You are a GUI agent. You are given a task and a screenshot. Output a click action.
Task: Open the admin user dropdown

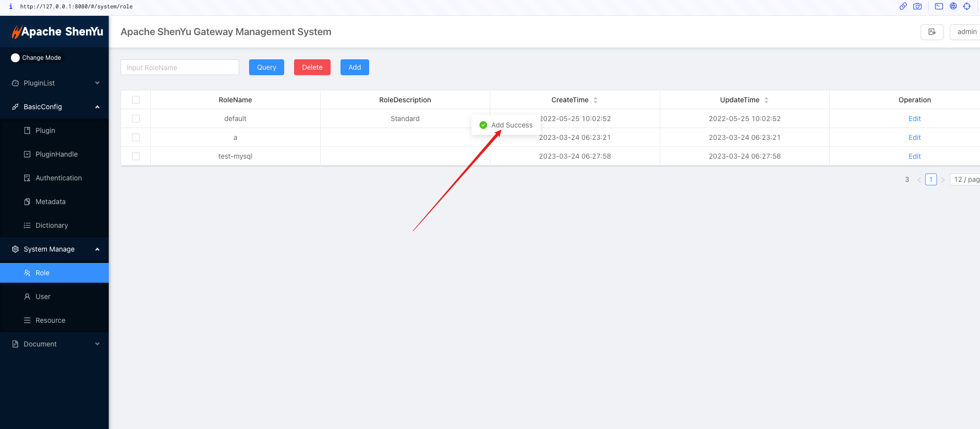point(965,32)
